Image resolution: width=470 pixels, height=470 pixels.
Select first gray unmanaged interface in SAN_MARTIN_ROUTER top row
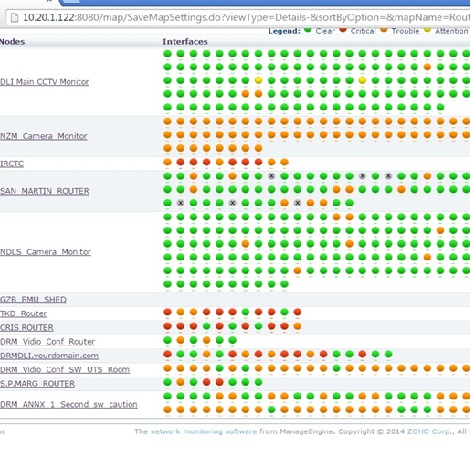click(x=271, y=176)
